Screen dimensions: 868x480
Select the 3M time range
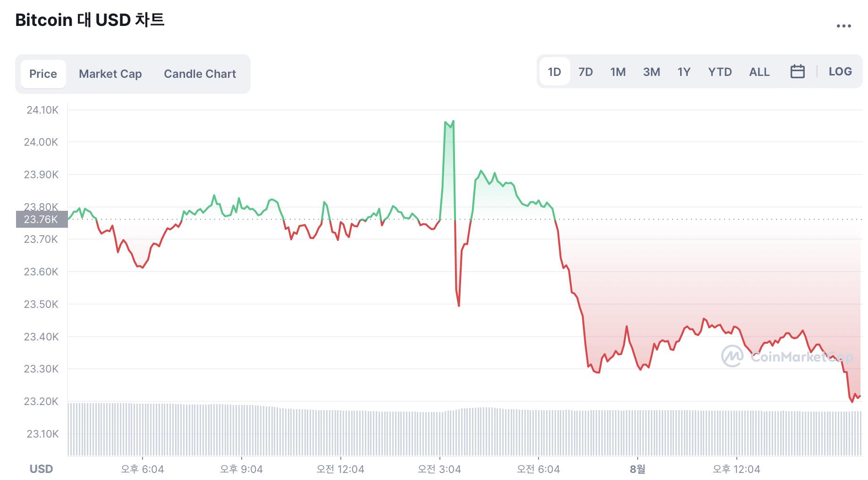(x=651, y=72)
